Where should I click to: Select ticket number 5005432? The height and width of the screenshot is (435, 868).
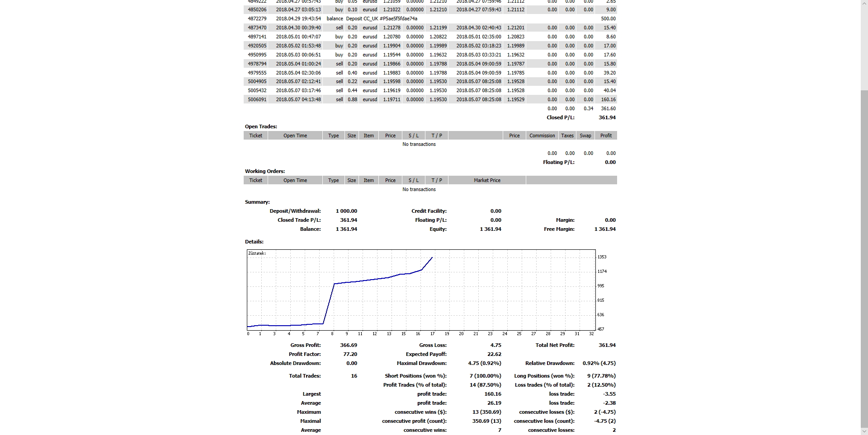[x=257, y=90]
